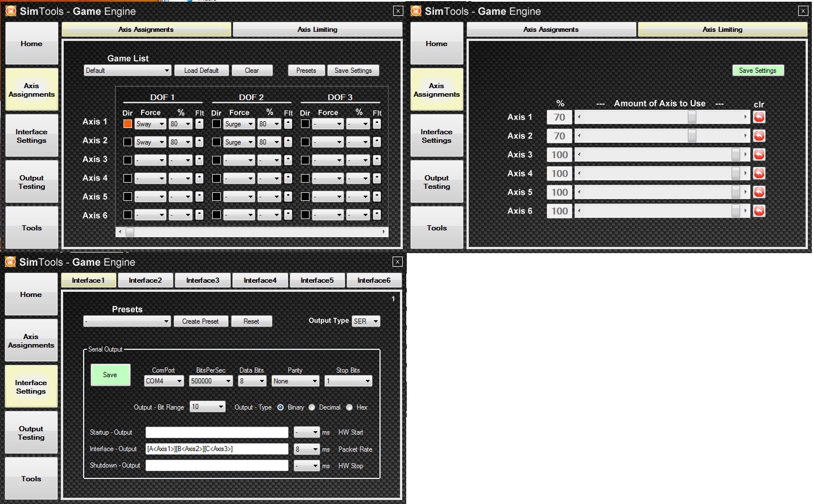The image size is (813, 504).
Task: Open the Axis 1 DOF 1 Force dropdown showing Sway
Action: (150, 123)
